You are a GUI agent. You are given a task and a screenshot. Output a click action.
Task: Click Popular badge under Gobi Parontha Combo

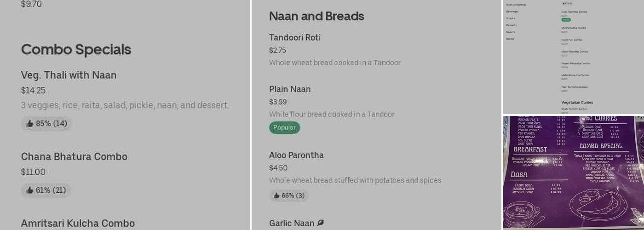[566, 20]
